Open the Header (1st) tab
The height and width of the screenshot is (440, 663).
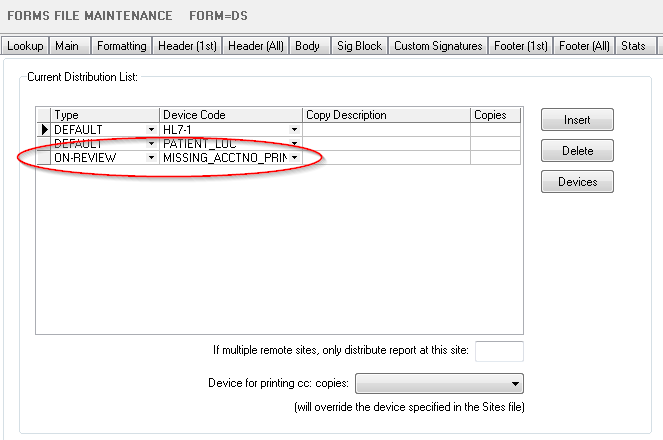tap(187, 46)
